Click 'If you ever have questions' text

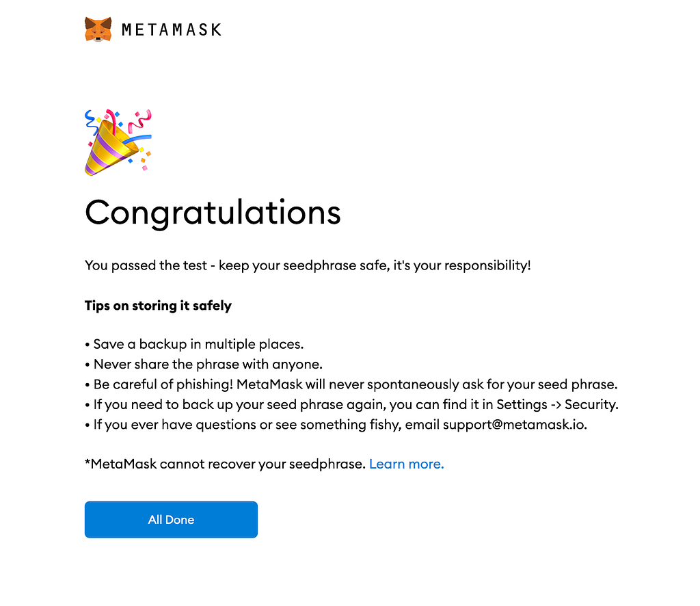[175, 425]
